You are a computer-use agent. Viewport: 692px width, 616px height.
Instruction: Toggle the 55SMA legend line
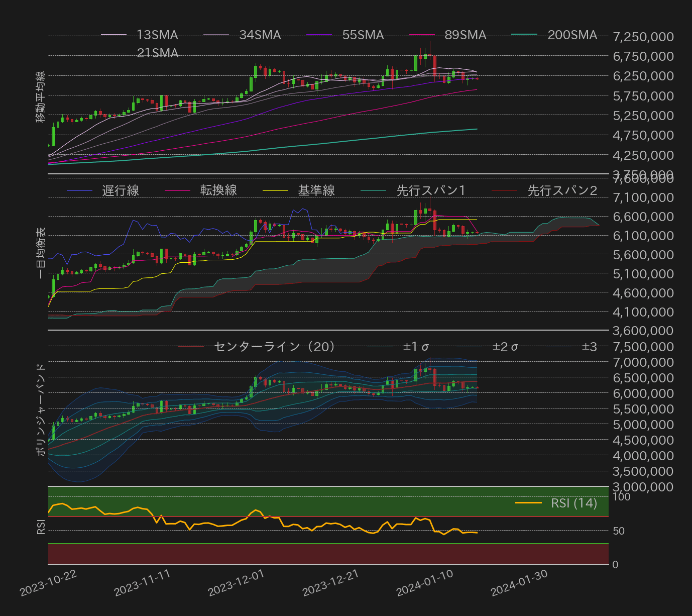364,35
